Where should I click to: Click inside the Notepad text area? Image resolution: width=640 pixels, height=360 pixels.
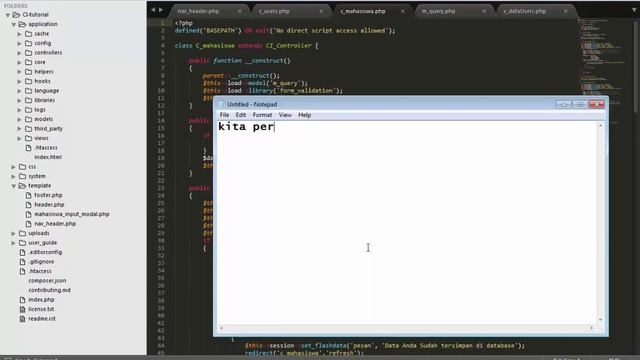tap(407, 222)
